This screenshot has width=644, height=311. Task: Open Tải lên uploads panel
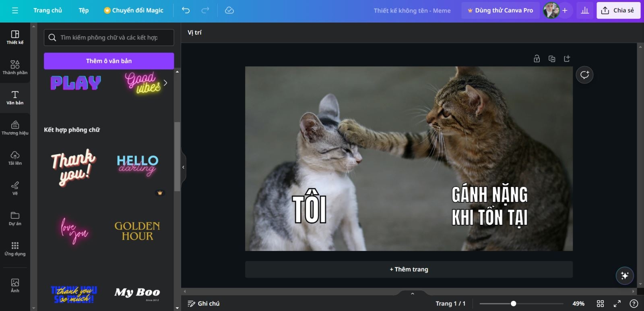(x=15, y=158)
